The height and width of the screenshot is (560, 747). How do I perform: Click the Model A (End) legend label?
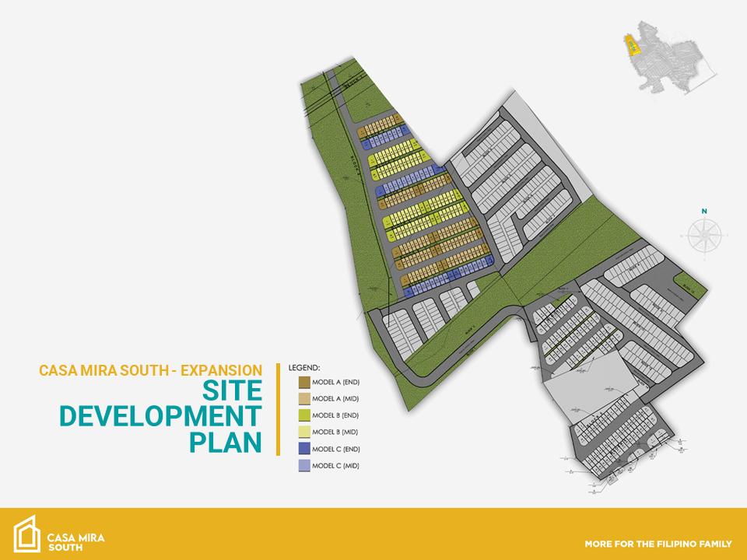[x=335, y=382]
